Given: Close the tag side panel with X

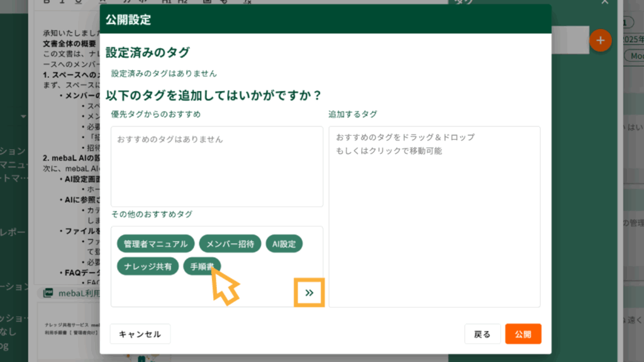Looking at the screenshot, I should (x=605, y=3).
